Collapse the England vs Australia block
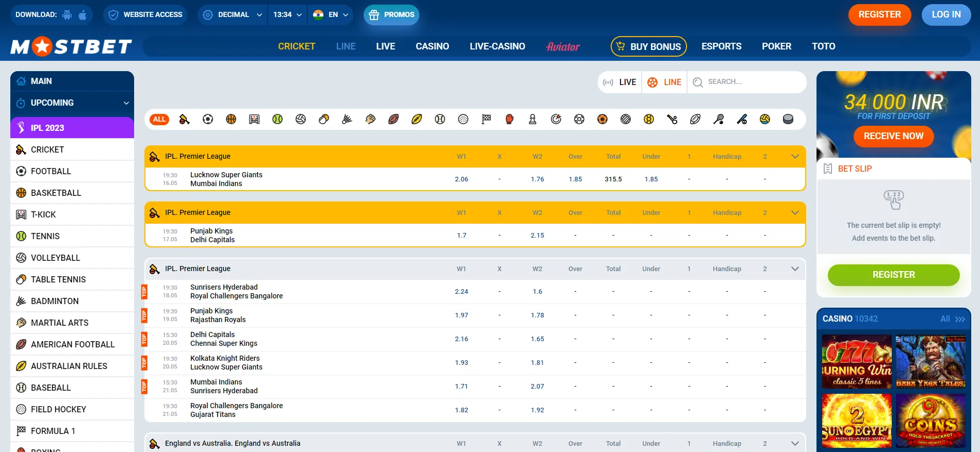 click(x=795, y=443)
